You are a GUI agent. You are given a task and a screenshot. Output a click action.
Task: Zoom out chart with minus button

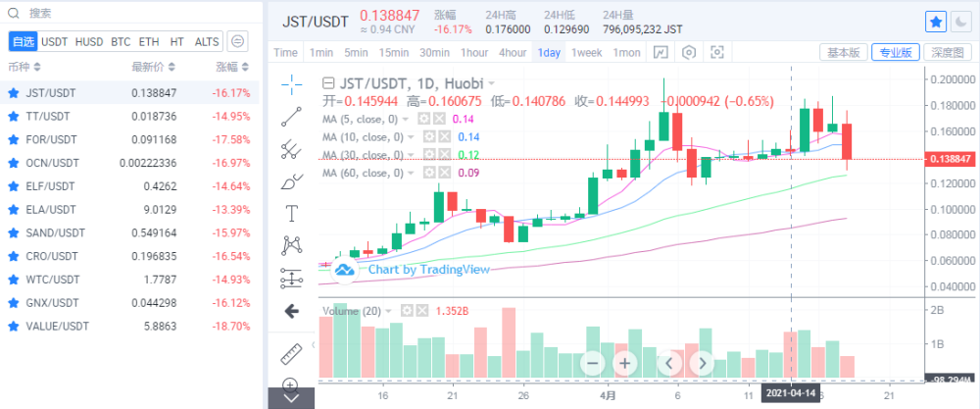[593, 363]
